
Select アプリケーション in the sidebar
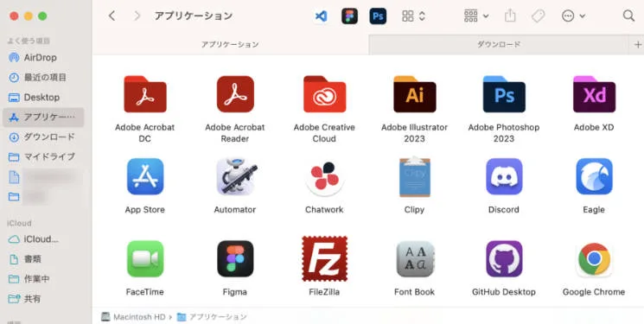tap(43, 117)
